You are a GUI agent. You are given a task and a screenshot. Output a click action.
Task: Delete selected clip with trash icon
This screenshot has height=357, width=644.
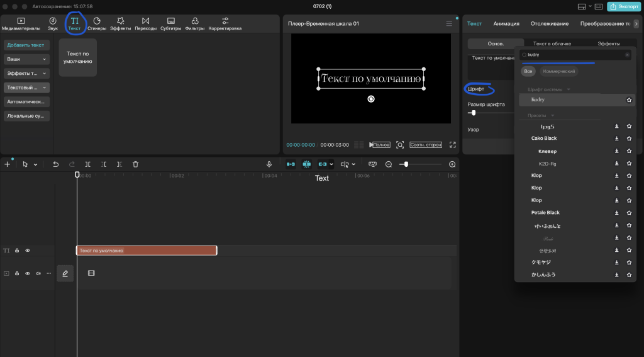click(x=136, y=164)
